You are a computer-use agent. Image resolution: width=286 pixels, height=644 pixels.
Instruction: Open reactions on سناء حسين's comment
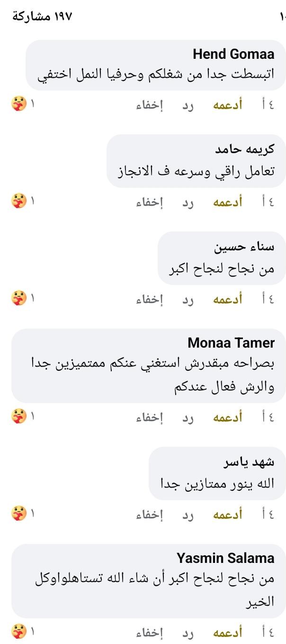[x=19, y=298]
